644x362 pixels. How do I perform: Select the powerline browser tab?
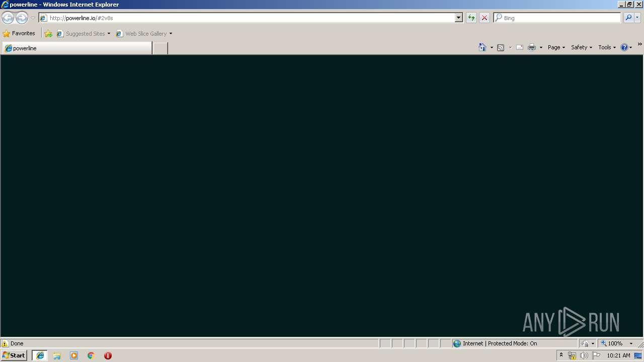point(77,48)
